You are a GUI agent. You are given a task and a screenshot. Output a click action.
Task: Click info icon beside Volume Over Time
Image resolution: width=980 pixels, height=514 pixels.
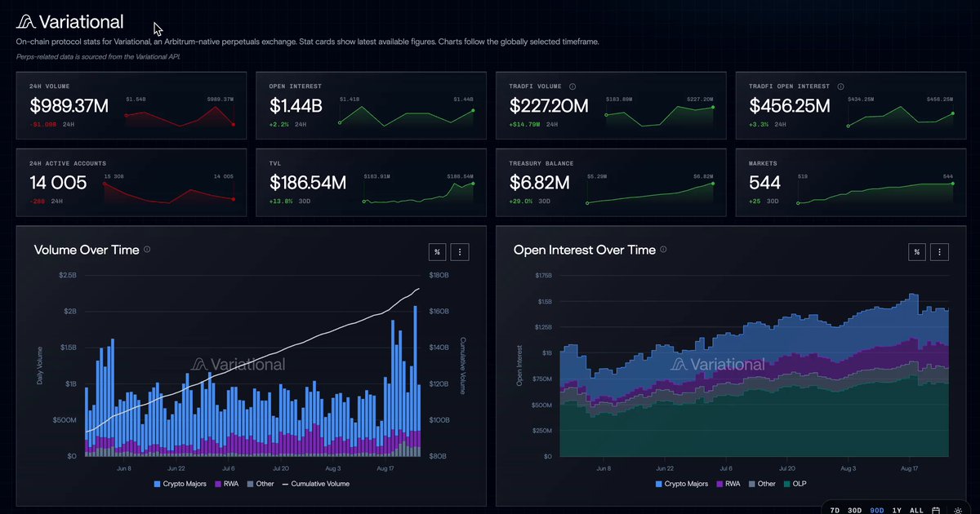pos(147,250)
